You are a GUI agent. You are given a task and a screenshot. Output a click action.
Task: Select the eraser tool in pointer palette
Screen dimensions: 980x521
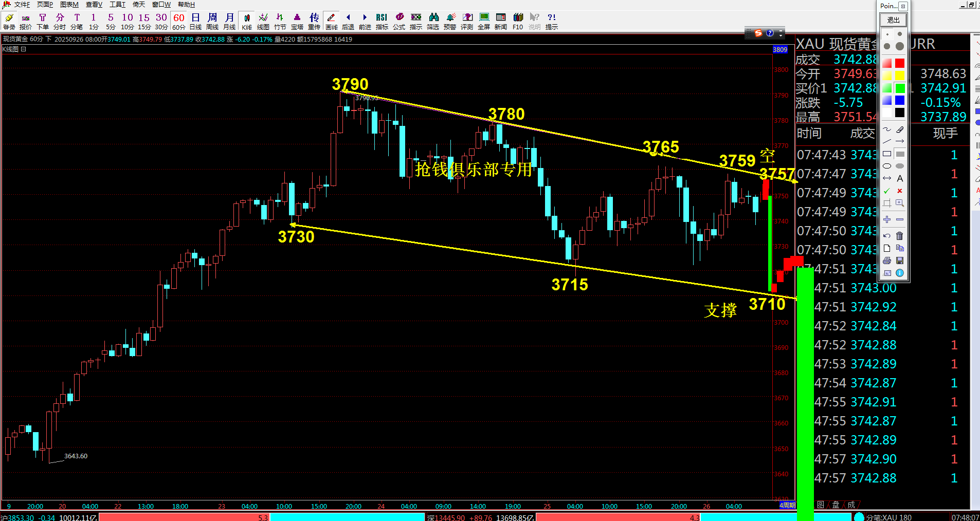[x=900, y=129]
